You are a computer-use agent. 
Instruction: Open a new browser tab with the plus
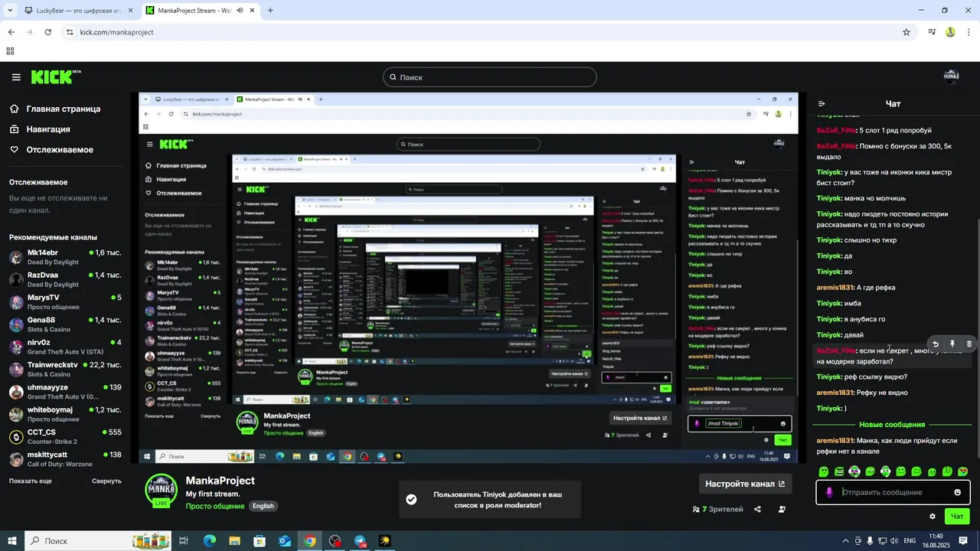click(270, 11)
